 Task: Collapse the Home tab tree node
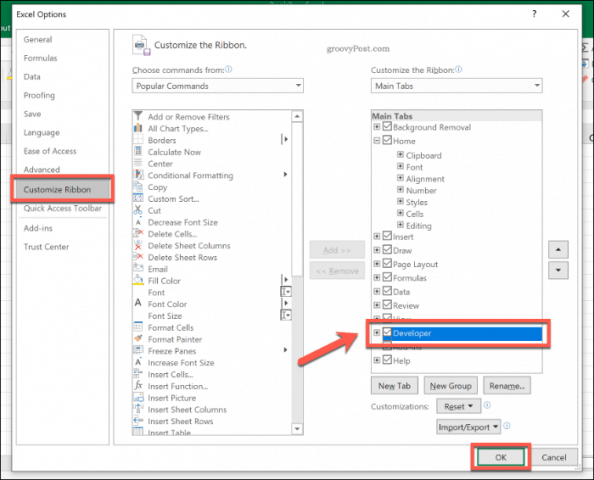pos(377,141)
